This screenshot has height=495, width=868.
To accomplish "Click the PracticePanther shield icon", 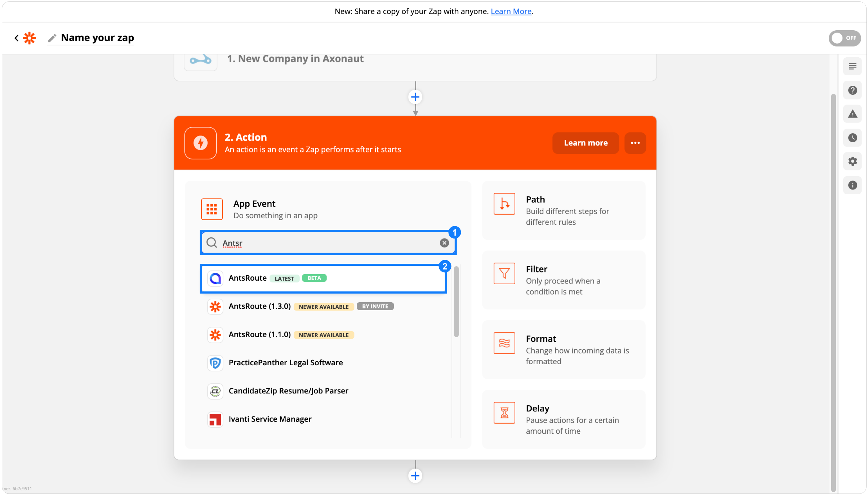I will tap(215, 363).
